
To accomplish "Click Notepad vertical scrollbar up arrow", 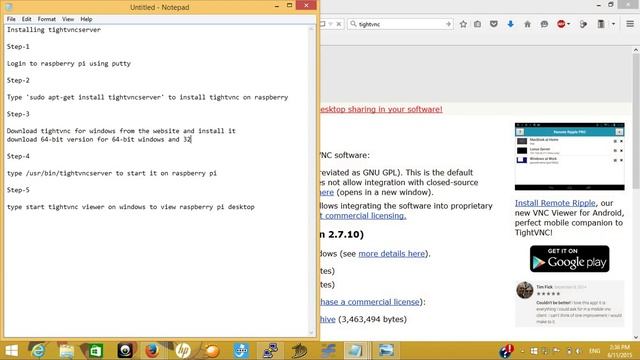I will (x=312, y=29).
